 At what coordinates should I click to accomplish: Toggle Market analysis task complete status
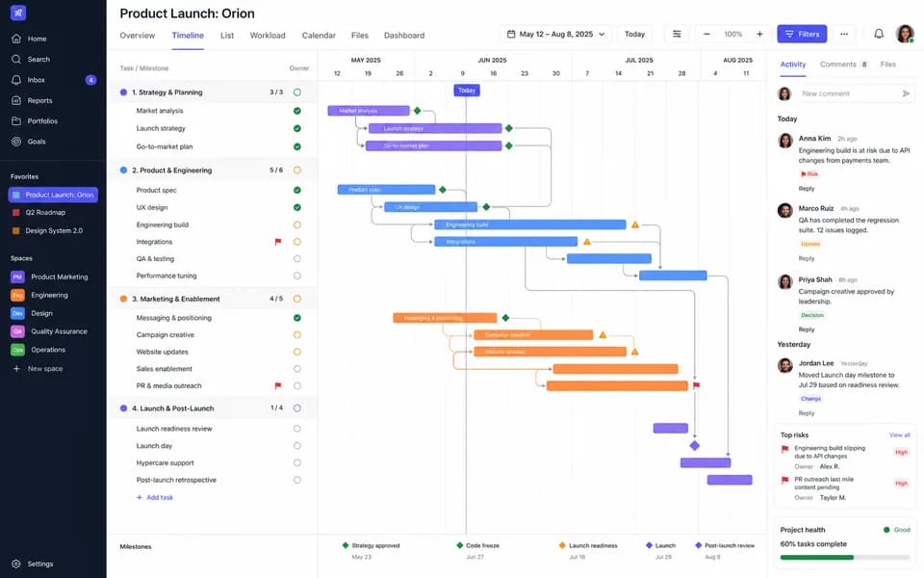pyautogui.click(x=297, y=110)
